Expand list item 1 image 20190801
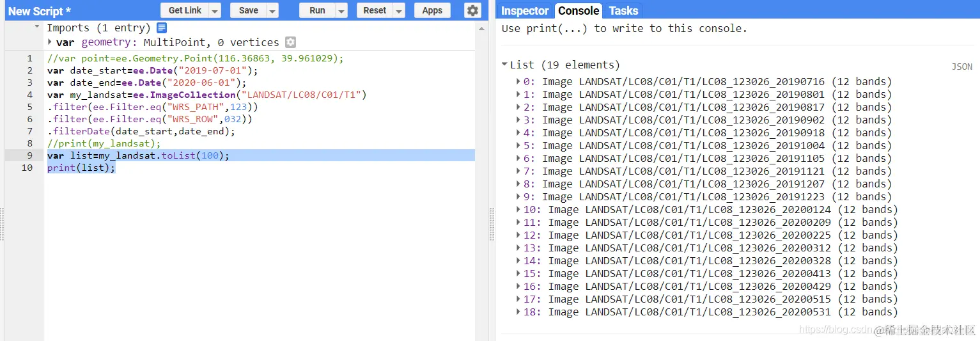The width and height of the screenshot is (980, 341). [518, 94]
